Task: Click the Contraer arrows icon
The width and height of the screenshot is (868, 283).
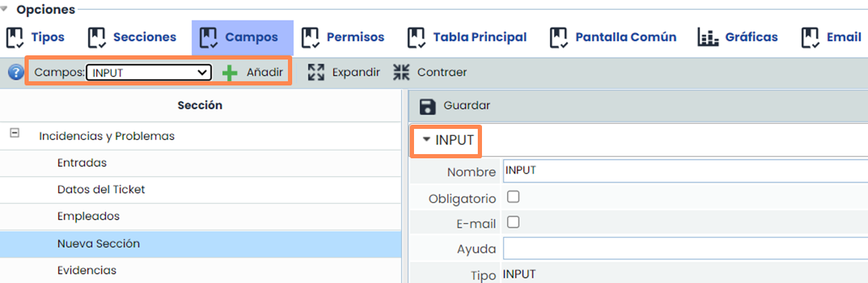Action: pyautogui.click(x=401, y=72)
